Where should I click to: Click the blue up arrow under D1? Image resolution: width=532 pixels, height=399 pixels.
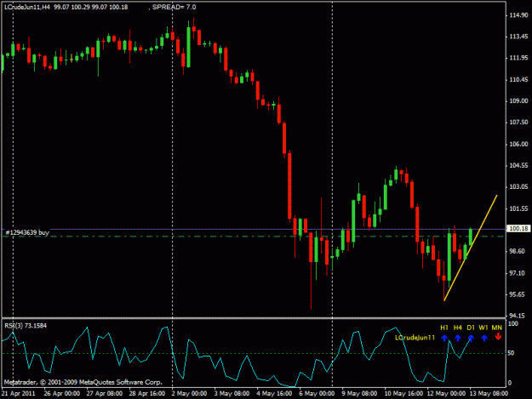[471, 338]
